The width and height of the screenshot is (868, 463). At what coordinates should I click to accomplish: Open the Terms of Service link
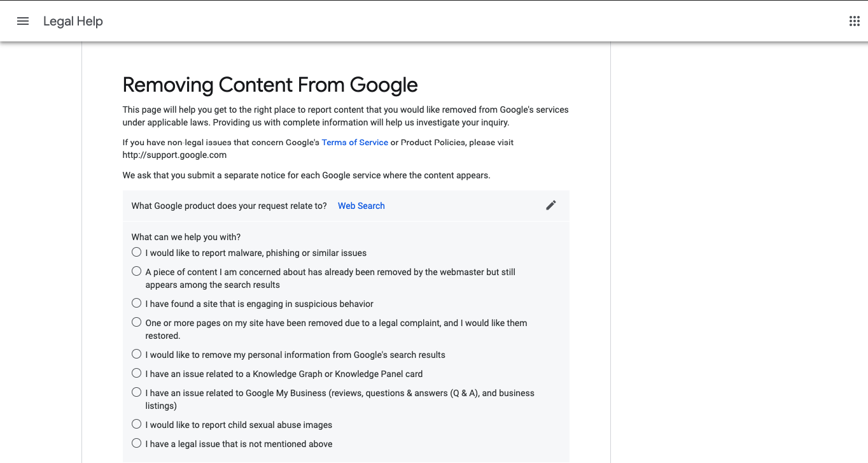pos(354,143)
